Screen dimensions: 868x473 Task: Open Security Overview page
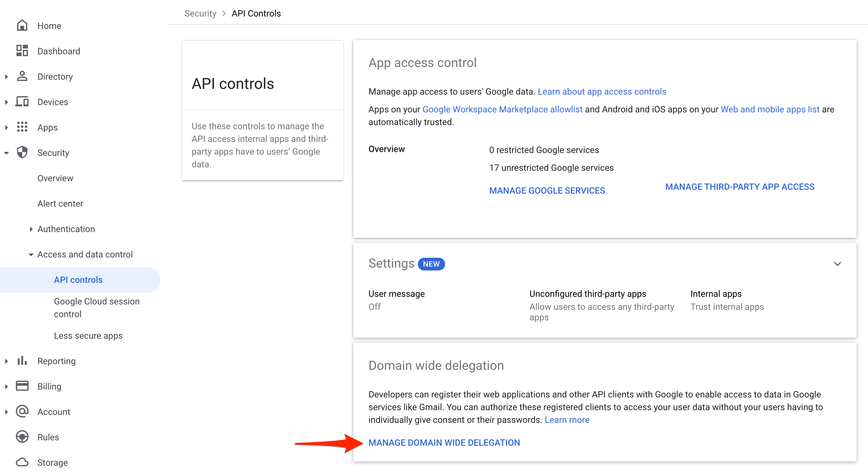55,178
